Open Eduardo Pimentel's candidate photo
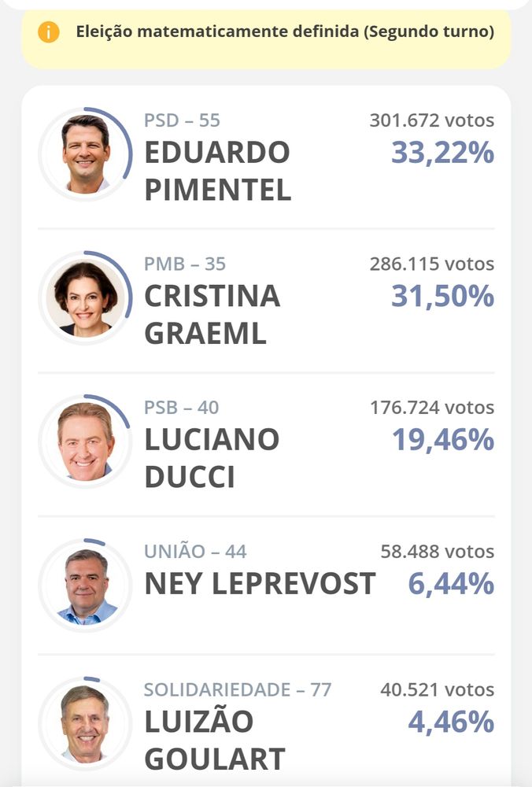The image size is (532, 787). coord(85,154)
